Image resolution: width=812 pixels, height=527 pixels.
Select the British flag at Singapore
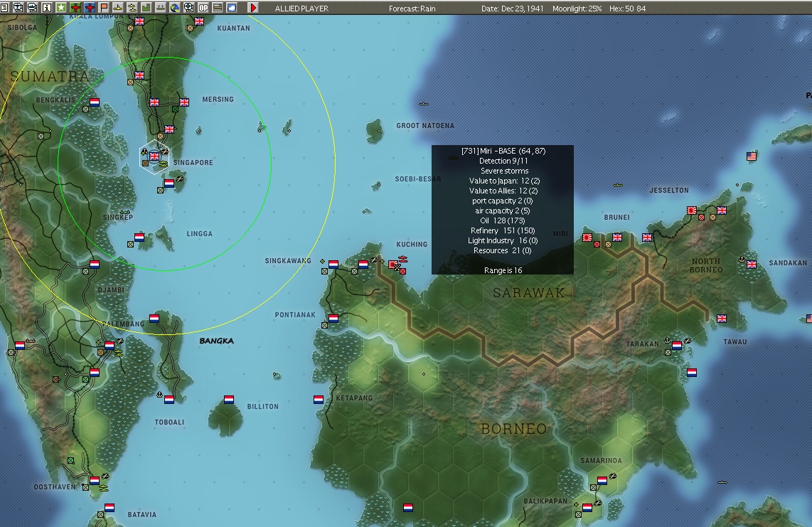pos(154,156)
